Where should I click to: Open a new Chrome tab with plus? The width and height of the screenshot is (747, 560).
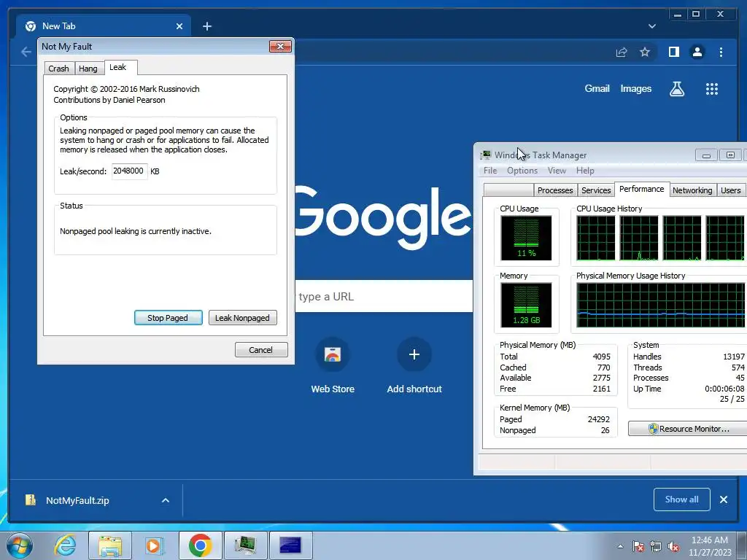pyautogui.click(x=206, y=26)
